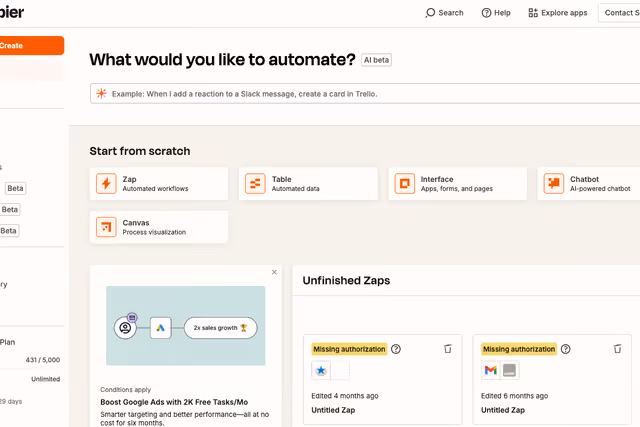
Task: Click the blue star app icon
Action: (x=321, y=370)
